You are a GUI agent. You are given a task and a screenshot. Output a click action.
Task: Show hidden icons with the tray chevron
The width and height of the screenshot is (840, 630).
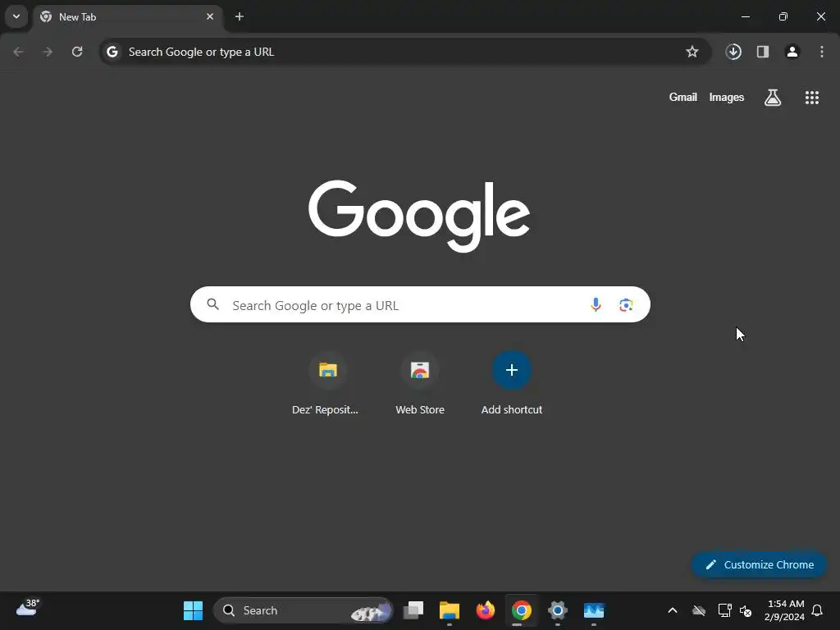click(673, 610)
